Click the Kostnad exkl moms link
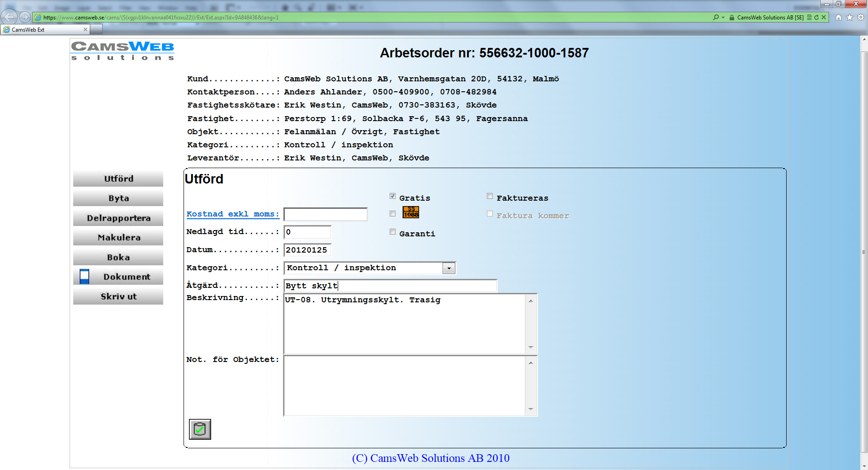Image resolution: width=868 pixels, height=470 pixels. click(232, 214)
